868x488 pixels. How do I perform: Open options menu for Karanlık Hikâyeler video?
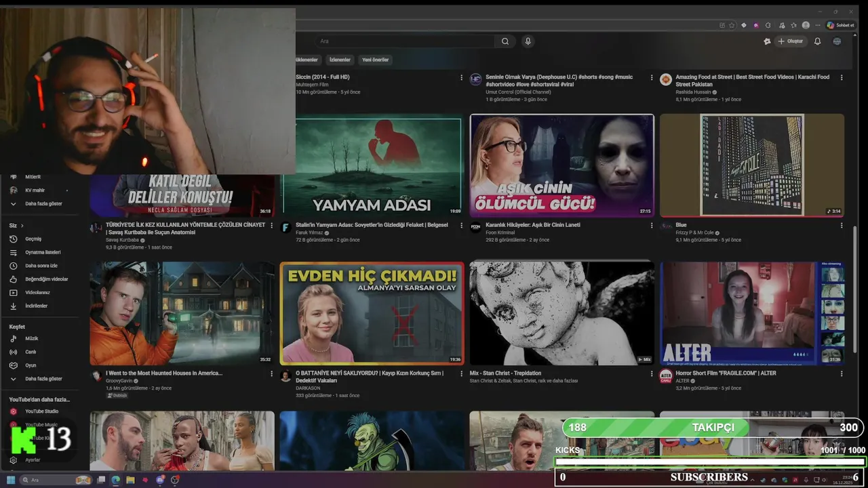pos(652,226)
